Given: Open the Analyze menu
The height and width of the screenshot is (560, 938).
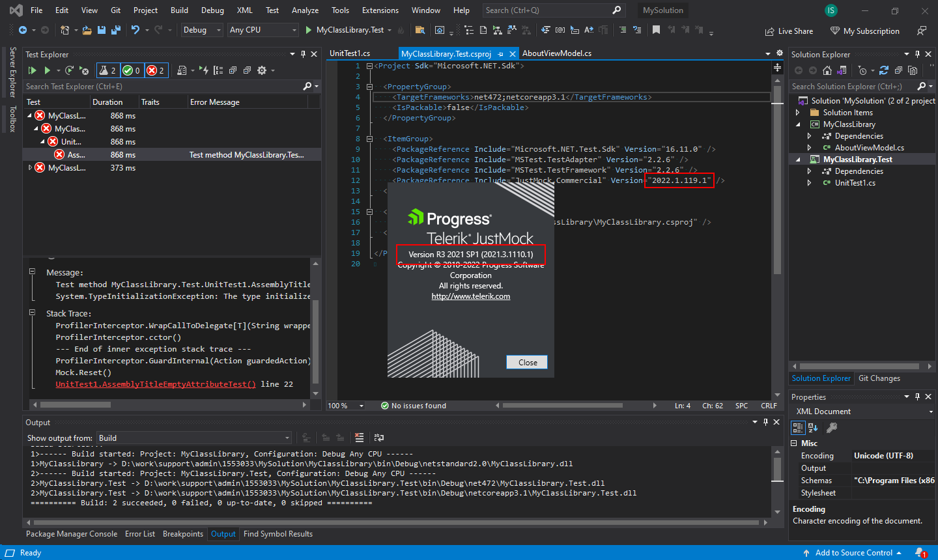Looking at the screenshot, I should 305,10.
